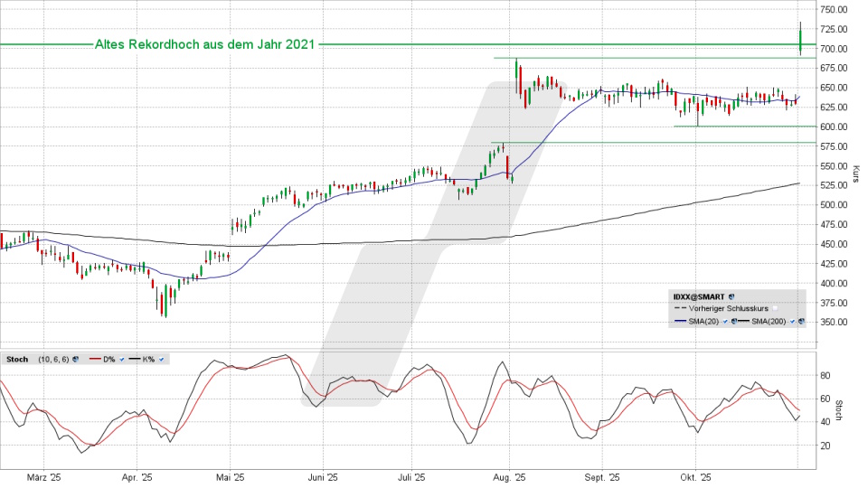The width and height of the screenshot is (868, 488).
Task: Open SMA(20) settings icon
Action: click(733, 322)
